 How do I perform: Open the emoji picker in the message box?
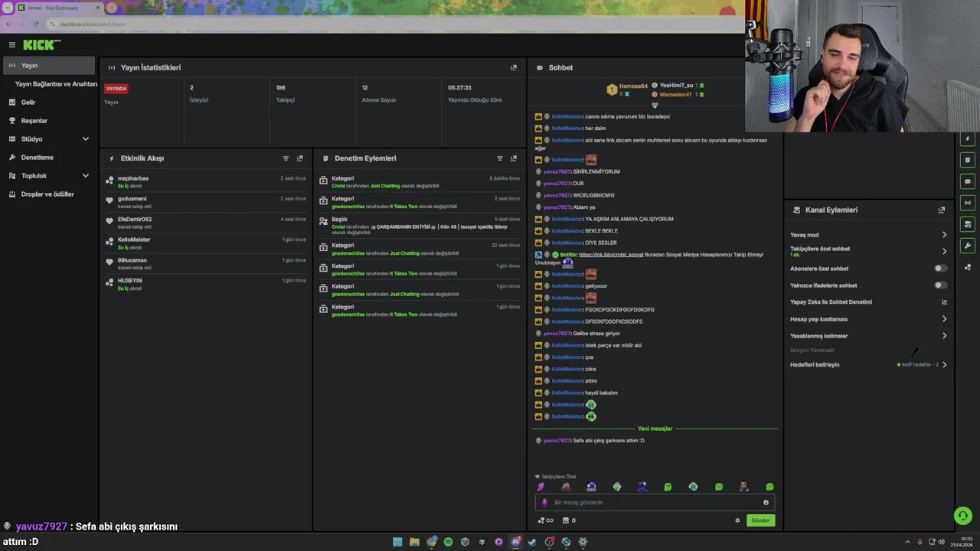coord(766,503)
